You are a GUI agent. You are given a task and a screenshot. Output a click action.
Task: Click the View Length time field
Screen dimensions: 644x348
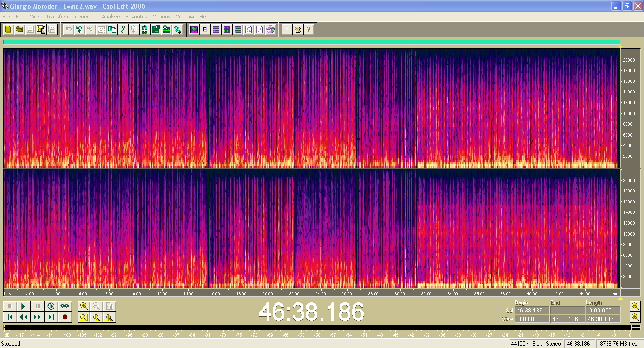coord(602,319)
